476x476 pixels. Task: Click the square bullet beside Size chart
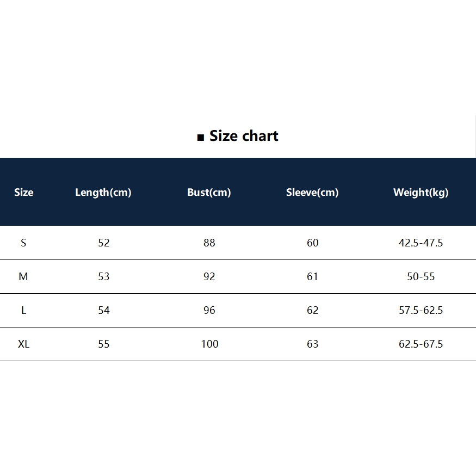pyautogui.click(x=201, y=138)
